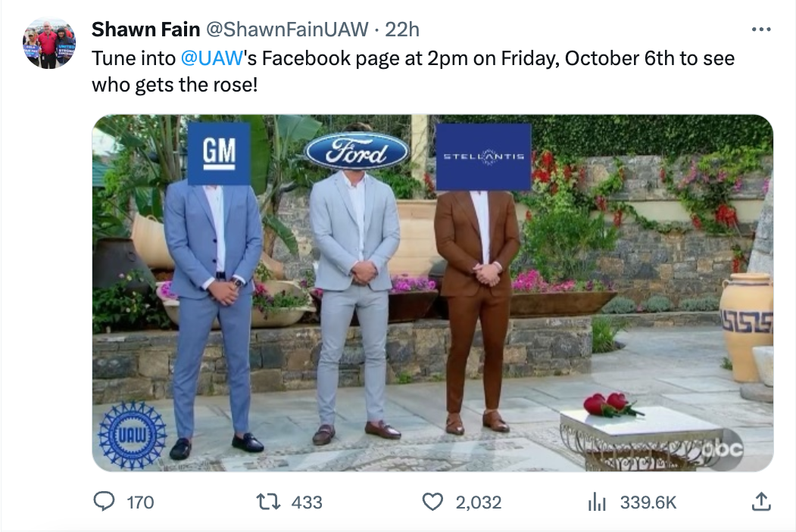Screen dimensions: 796x532
Task: Click the 339.6K views count
Action: pyautogui.click(x=648, y=502)
